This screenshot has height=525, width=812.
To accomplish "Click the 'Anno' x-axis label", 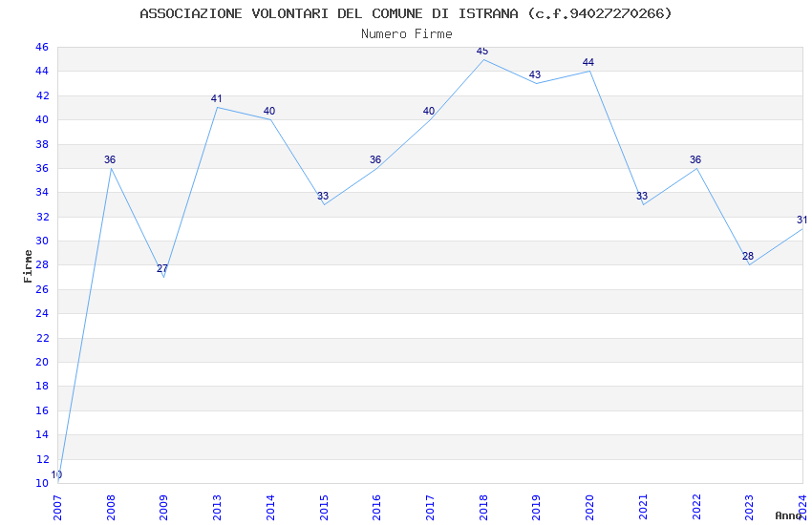I will click(x=788, y=515).
